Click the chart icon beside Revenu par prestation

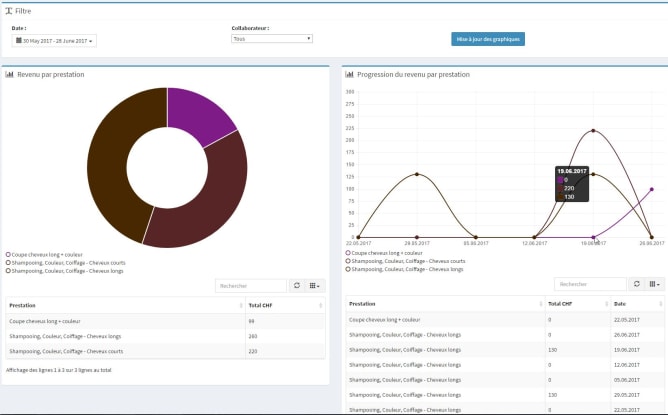point(9,74)
